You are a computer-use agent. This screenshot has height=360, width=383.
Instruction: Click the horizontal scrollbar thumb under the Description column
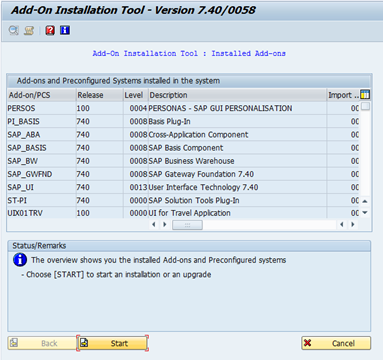(x=187, y=225)
